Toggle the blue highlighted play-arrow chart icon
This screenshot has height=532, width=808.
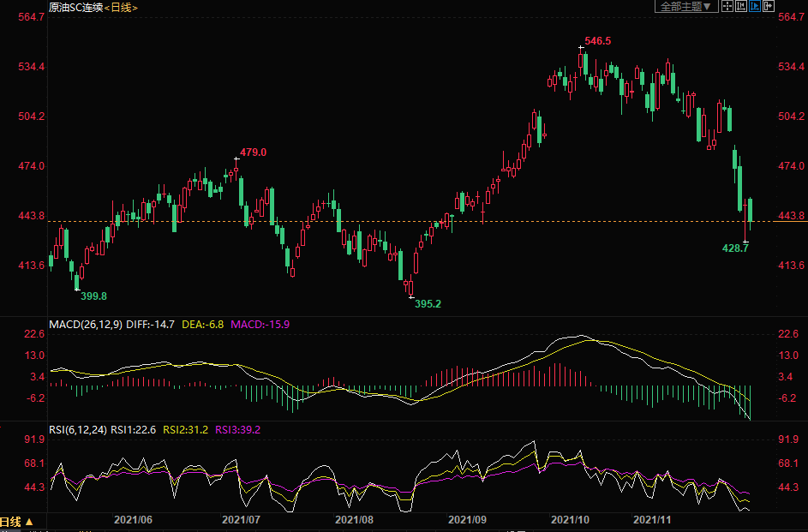pyautogui.click(x=755, y=7)
